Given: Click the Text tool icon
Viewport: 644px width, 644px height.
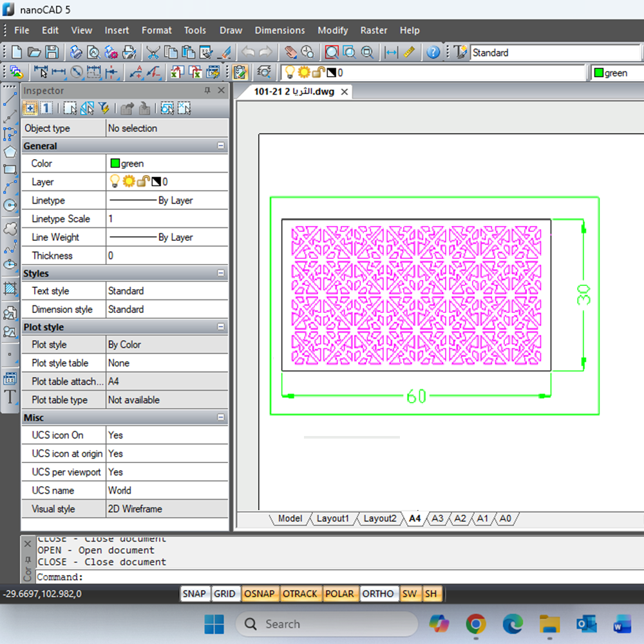Looking at the screenshot, I should 10,397.
